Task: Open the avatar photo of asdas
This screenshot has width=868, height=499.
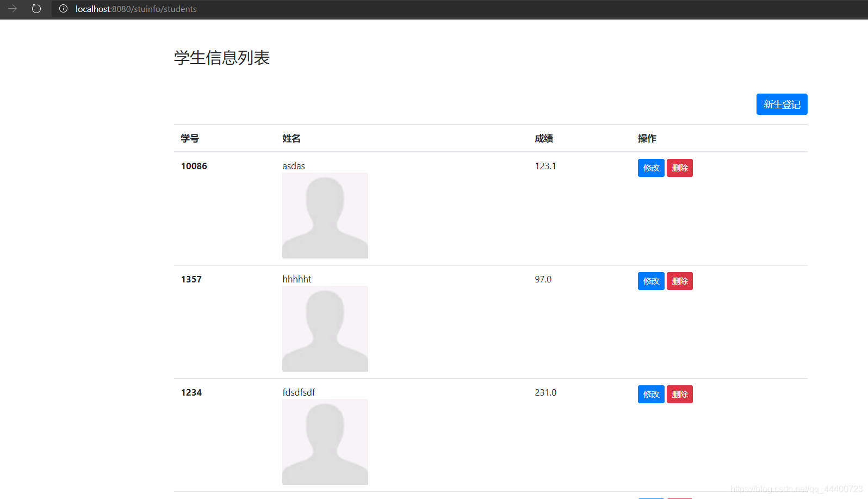Action: (x=325, y=215)
